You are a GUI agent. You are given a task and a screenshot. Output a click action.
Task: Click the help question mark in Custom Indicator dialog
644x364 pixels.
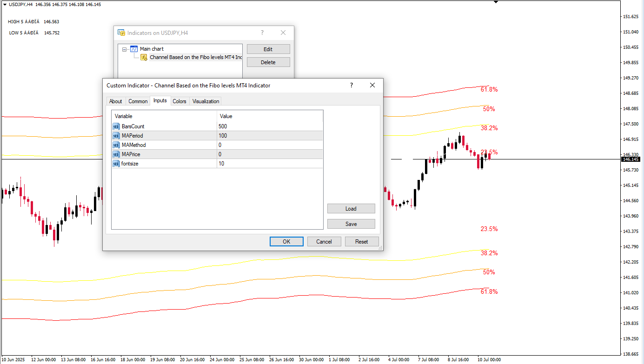(351, 85)
